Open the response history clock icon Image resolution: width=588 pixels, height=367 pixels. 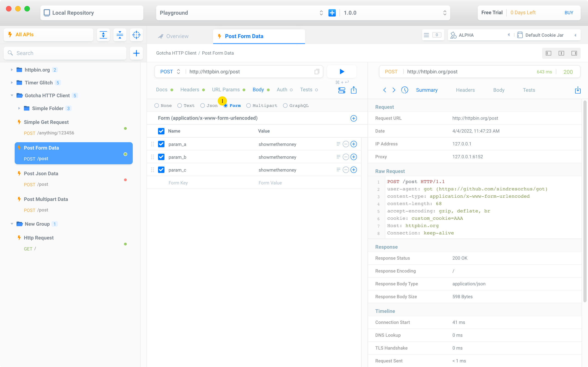click(404, 90)
